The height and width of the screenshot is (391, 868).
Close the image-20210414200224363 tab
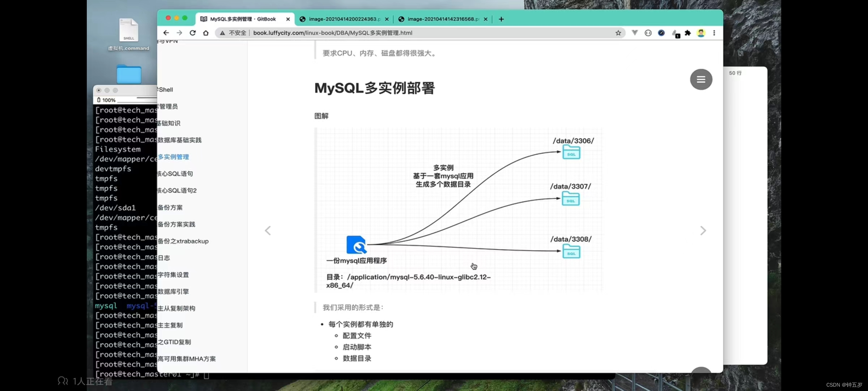click(387, 19)
